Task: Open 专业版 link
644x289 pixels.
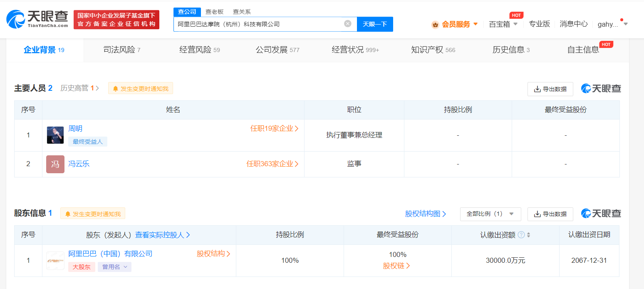Action: [539, 24]
